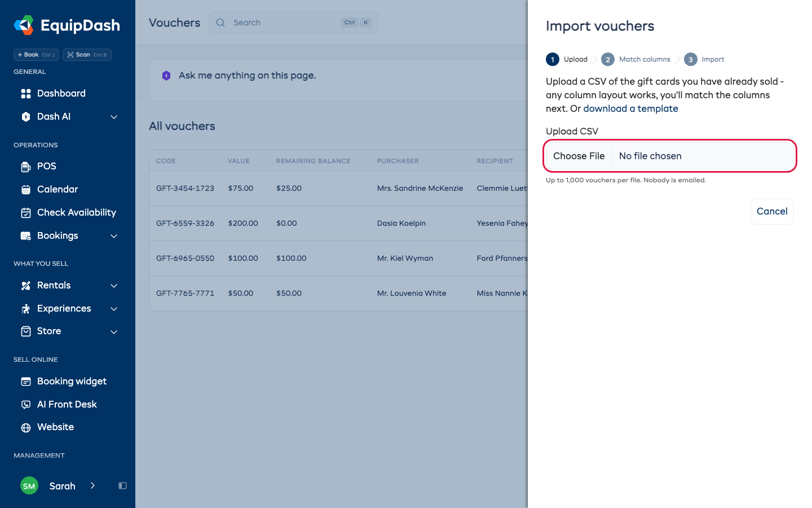Image resolution: width=812 pixels, height=508 pixels.
Task: Expand the Bookings submenu chevron
Action: (x=114, y=236)
